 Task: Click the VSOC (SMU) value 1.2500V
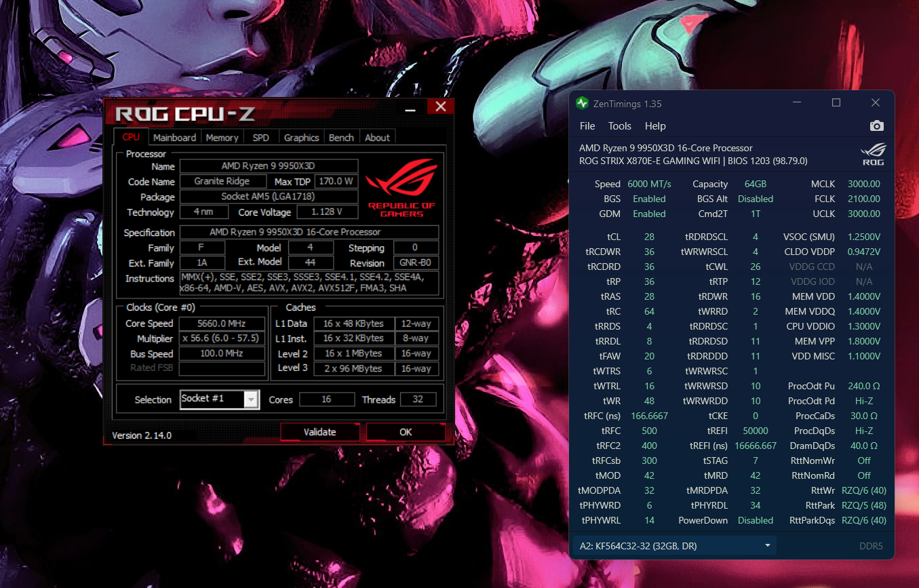[x=864, y=237]
